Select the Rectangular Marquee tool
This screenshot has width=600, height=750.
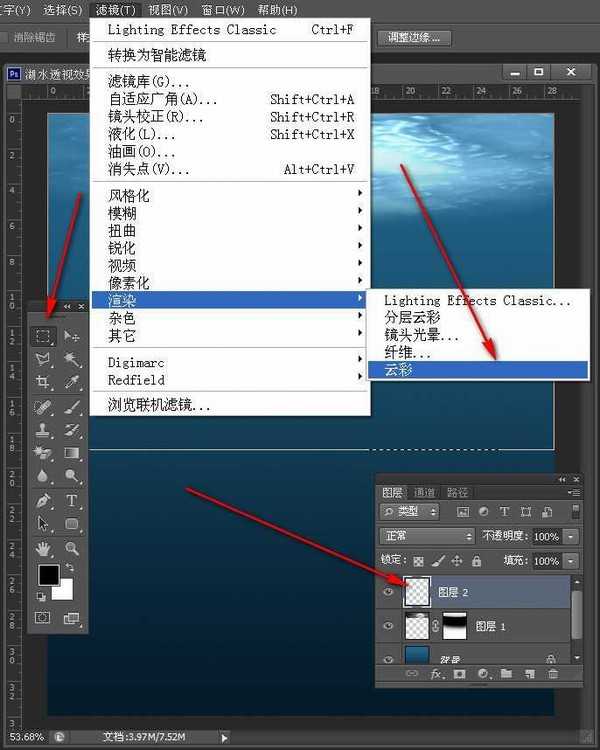[x=43, y=336]
